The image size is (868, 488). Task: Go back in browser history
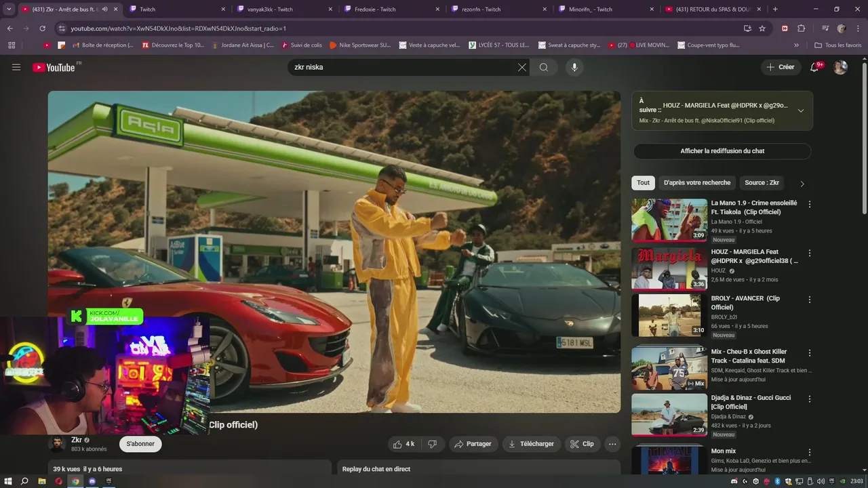[9, 28]
